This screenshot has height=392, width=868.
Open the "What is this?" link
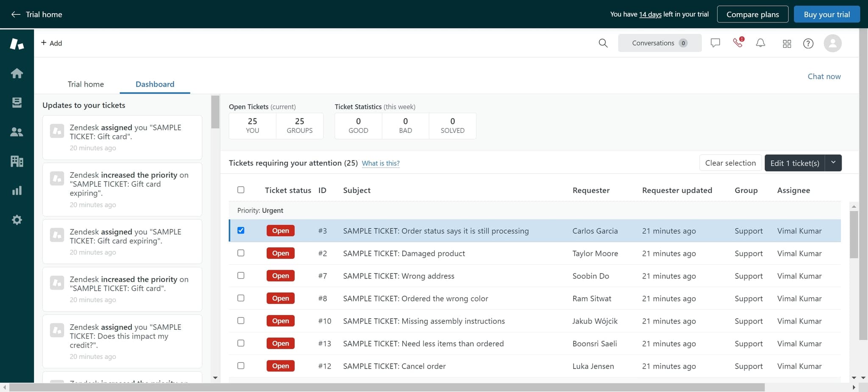point(380,163)
